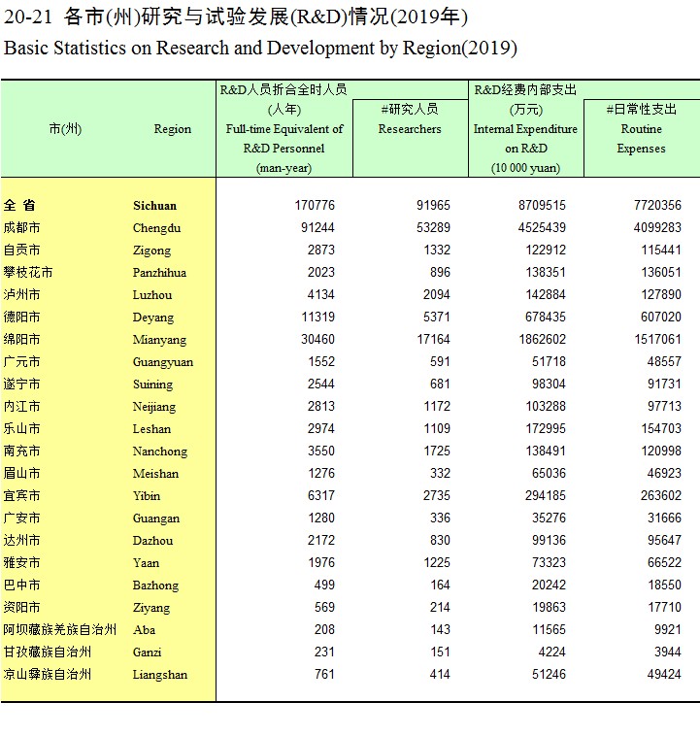Select Guangyuan's expenditure value 51718
The height and width of the screenshot is (736, 700).
coord(549,362)
